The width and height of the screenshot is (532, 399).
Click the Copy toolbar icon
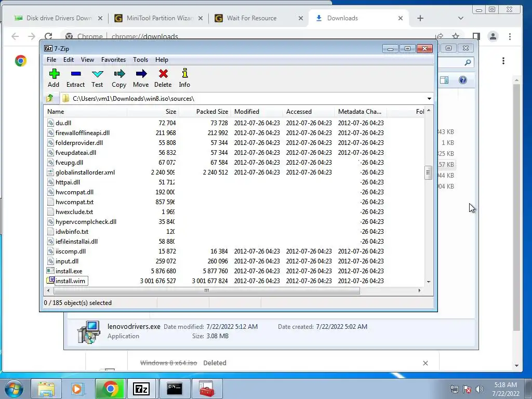point(119,78)
